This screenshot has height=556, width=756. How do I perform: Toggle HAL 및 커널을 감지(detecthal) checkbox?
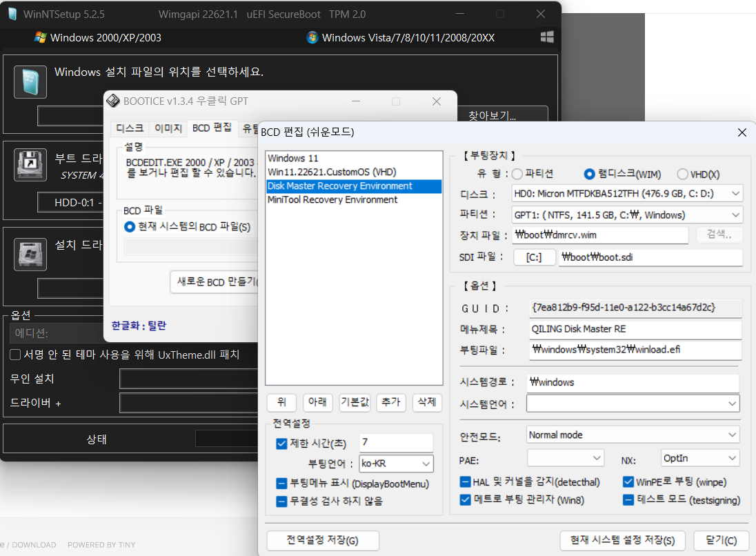click(x=466, y=481)
